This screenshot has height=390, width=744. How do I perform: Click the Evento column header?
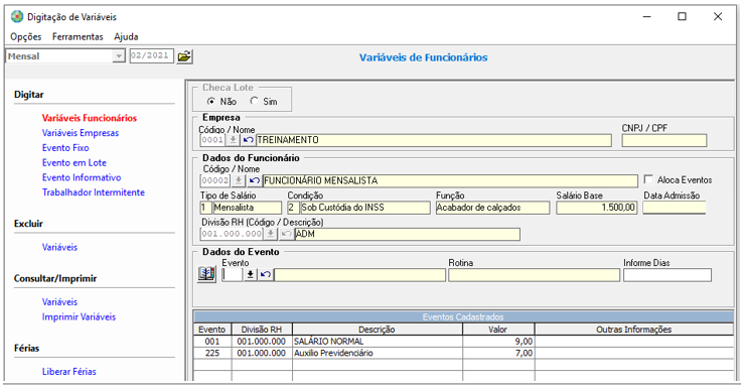[x=212, y=329]
